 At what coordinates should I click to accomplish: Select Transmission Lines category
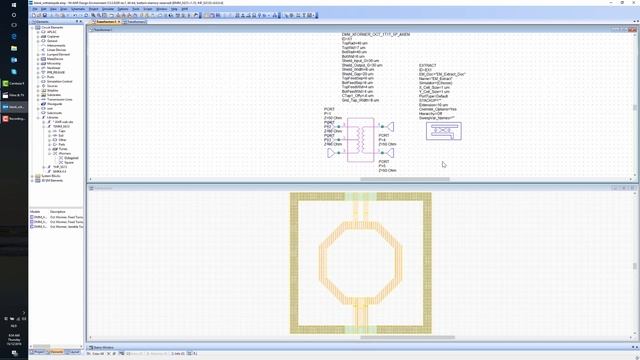(x=59, y=99)
